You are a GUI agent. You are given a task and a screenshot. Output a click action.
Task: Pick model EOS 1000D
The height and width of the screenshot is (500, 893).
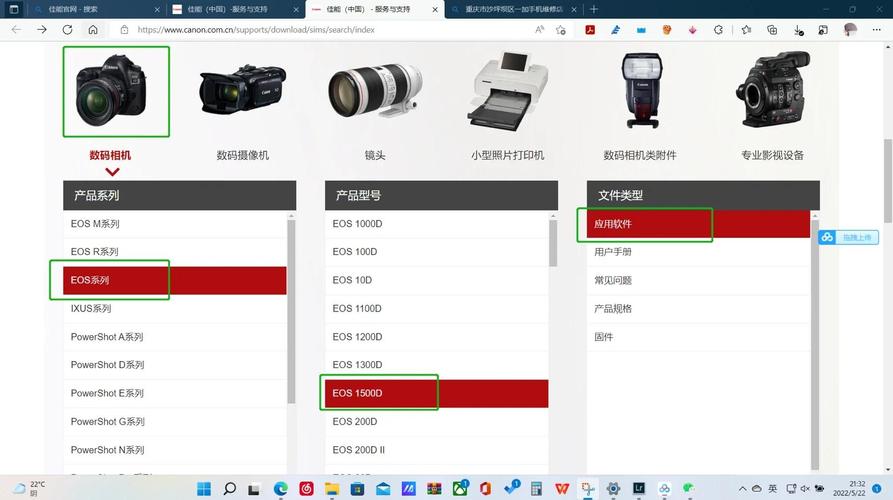437,224
